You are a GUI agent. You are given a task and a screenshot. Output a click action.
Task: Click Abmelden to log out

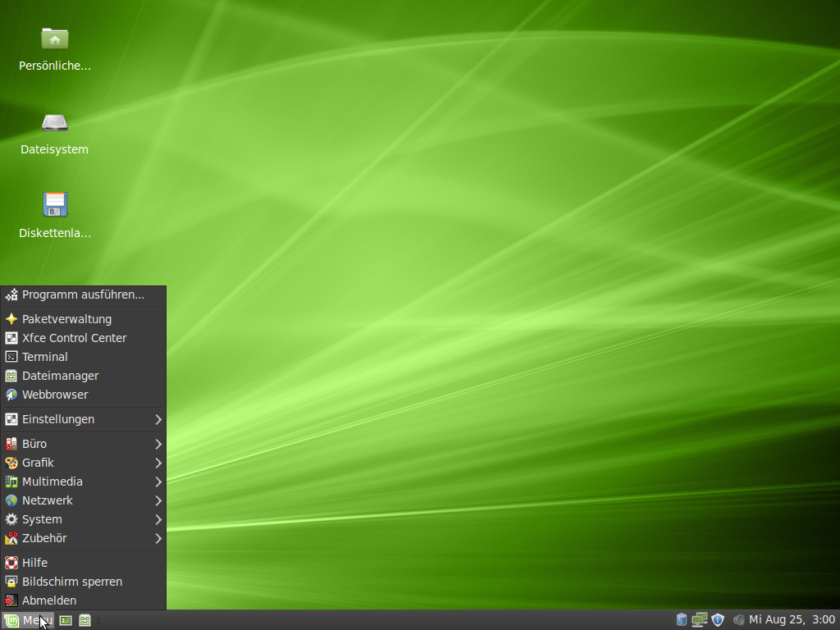49,600
